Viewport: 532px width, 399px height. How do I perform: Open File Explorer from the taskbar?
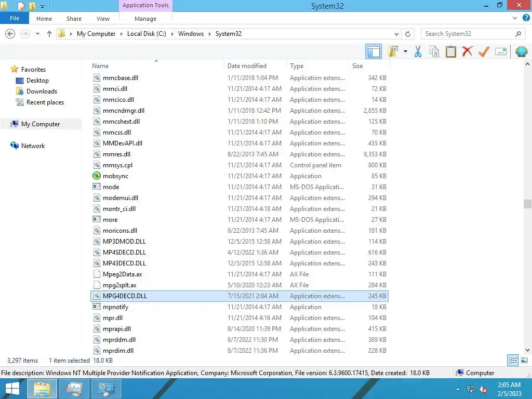(x=42, y=389)
